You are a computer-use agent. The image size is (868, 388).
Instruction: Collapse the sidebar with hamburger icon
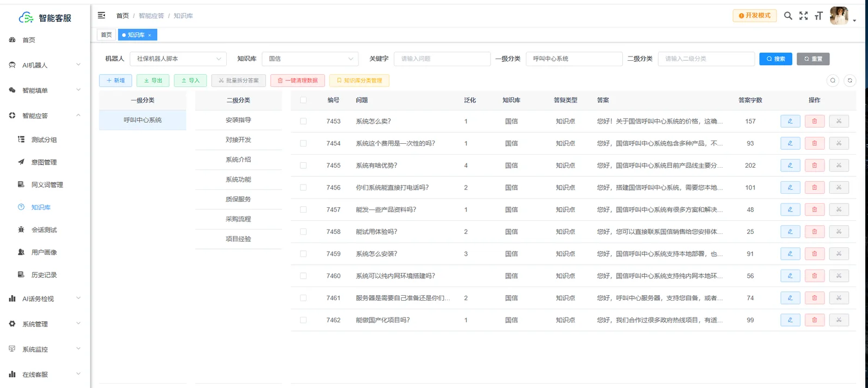click(101, 15)
